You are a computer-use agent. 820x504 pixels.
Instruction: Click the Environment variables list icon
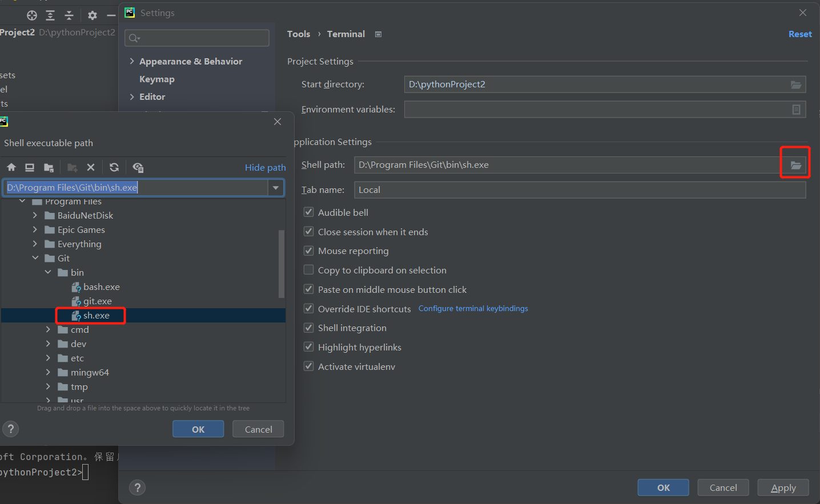click(x=796, y=110)
